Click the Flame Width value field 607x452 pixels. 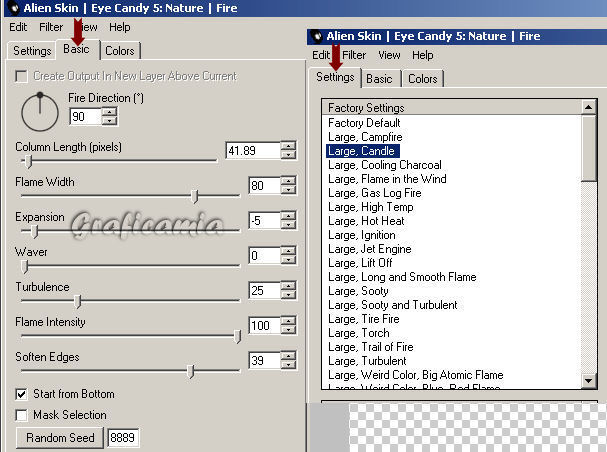tap(264, 186)
